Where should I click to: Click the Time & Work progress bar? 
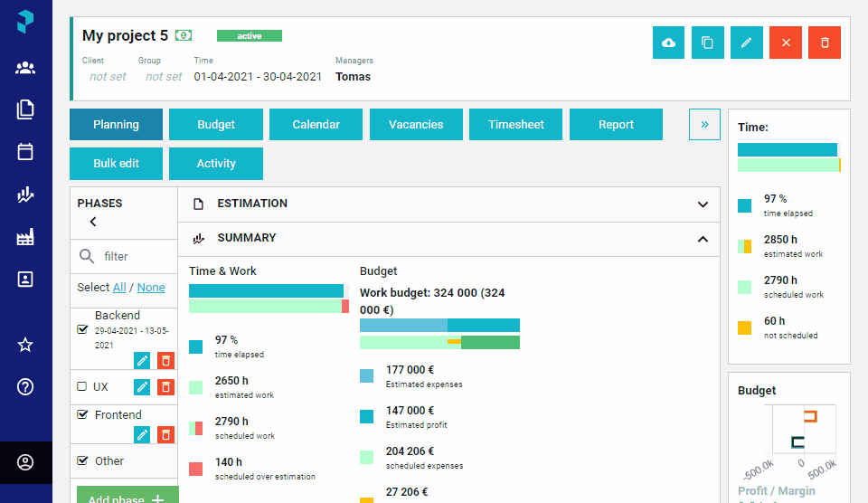click(269, 299)
